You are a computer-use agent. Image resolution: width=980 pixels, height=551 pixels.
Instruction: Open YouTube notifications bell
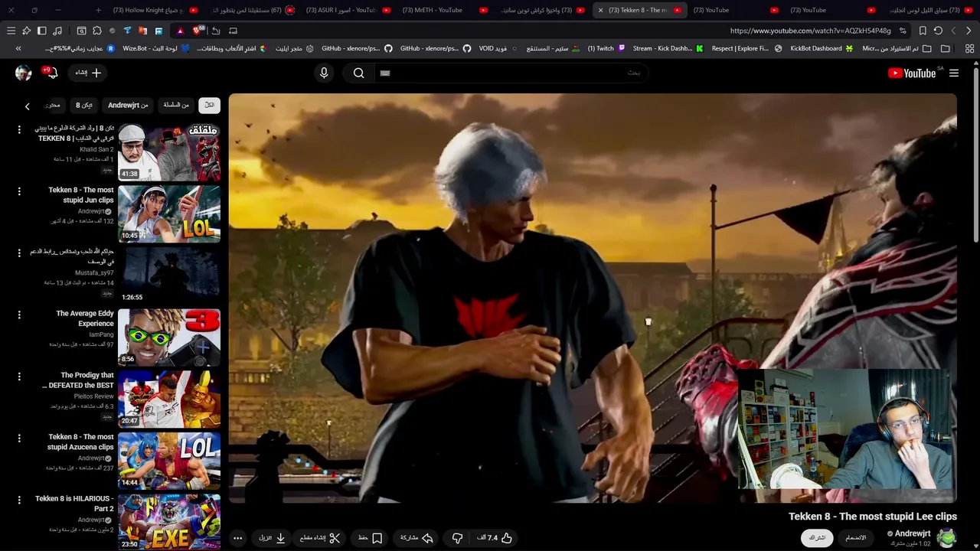click(x=52, y=73)
